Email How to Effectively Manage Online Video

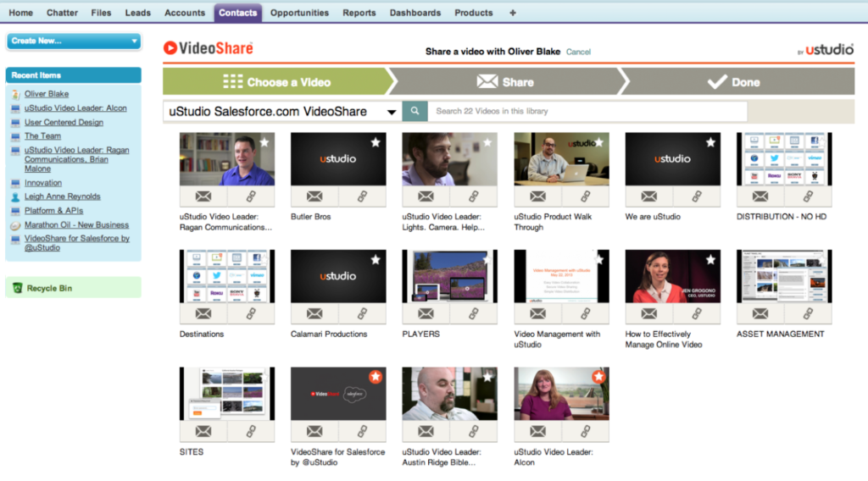click(648, 313)
